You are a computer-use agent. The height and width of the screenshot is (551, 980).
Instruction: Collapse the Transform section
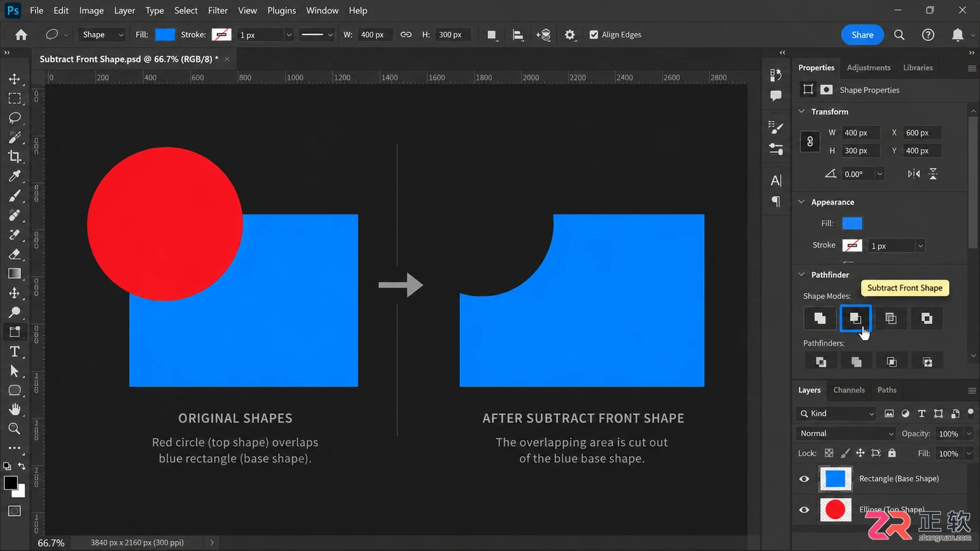pyautogui.click(x=802, y=112)
